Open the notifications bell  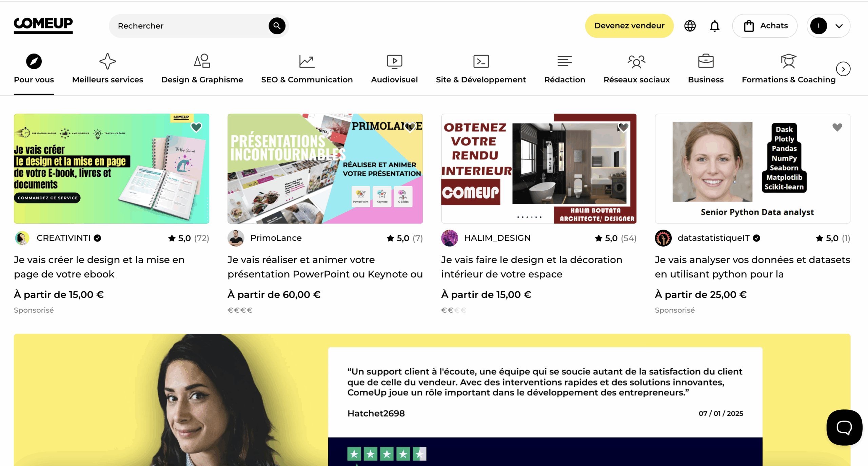714,26
